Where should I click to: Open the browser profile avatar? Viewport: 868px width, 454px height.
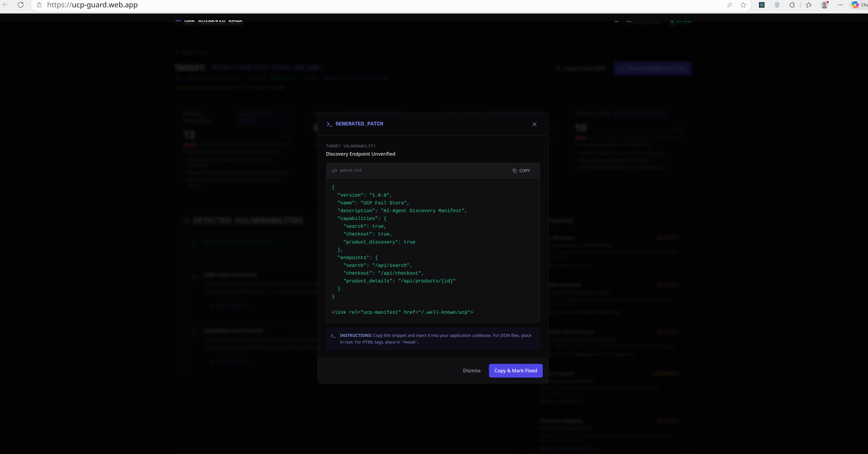click(824, 5)
